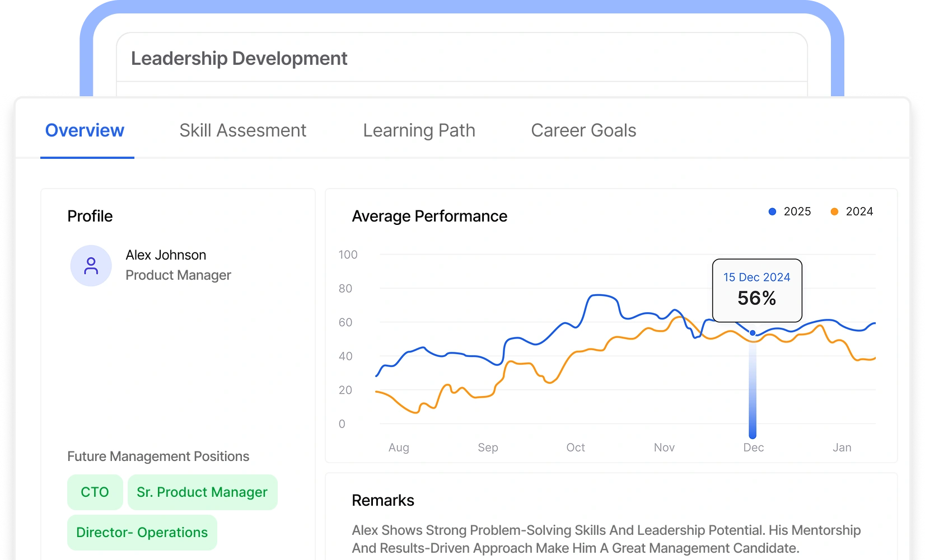Click the Product Manager role text

point(178,275)
